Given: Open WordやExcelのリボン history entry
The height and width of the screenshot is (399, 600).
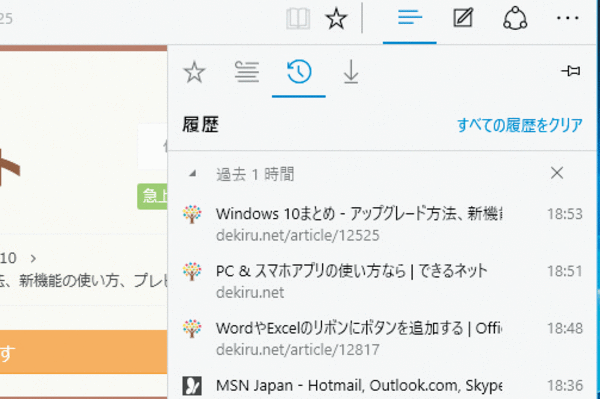Looking at the screenshot, I should click(383, 338).
